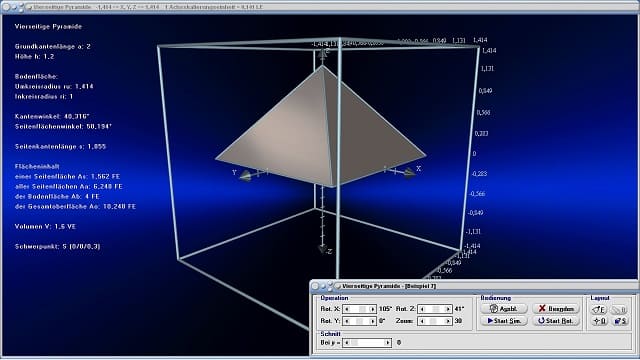640x360 pixels.
Task: Click the Layout 0 origin icon
Action: (599, 321)
